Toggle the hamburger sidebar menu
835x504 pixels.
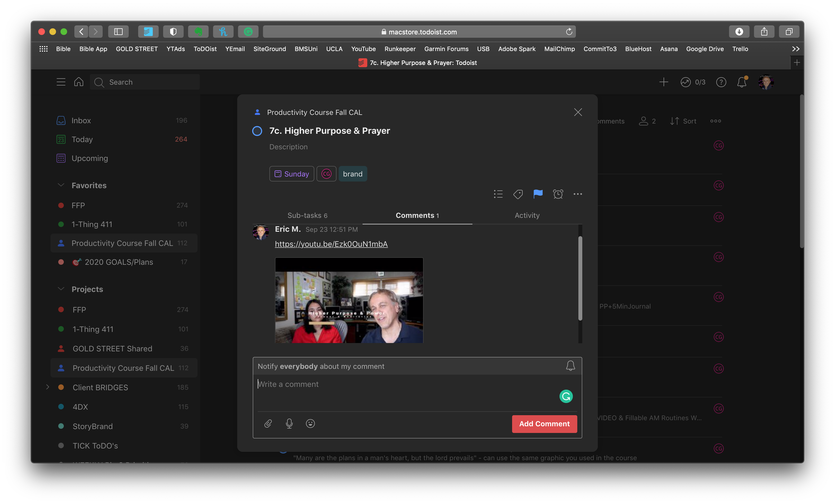click(61, 82)
